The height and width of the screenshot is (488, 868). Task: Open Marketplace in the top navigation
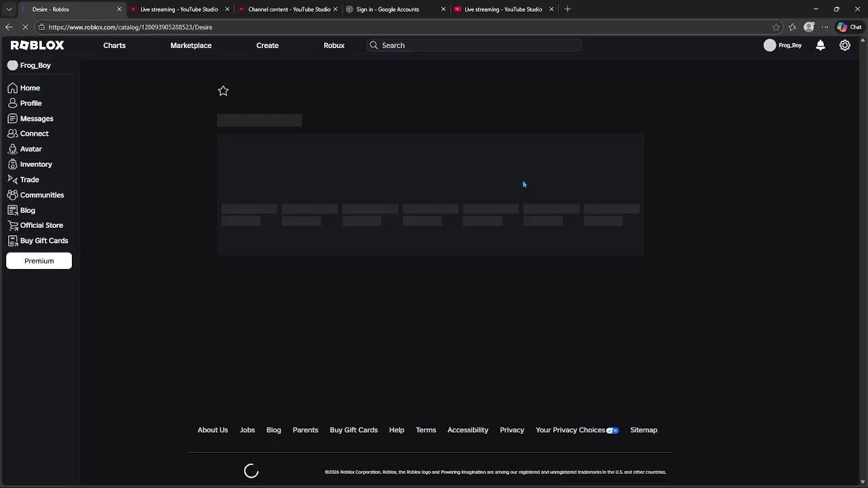click(x=191, y=45)
